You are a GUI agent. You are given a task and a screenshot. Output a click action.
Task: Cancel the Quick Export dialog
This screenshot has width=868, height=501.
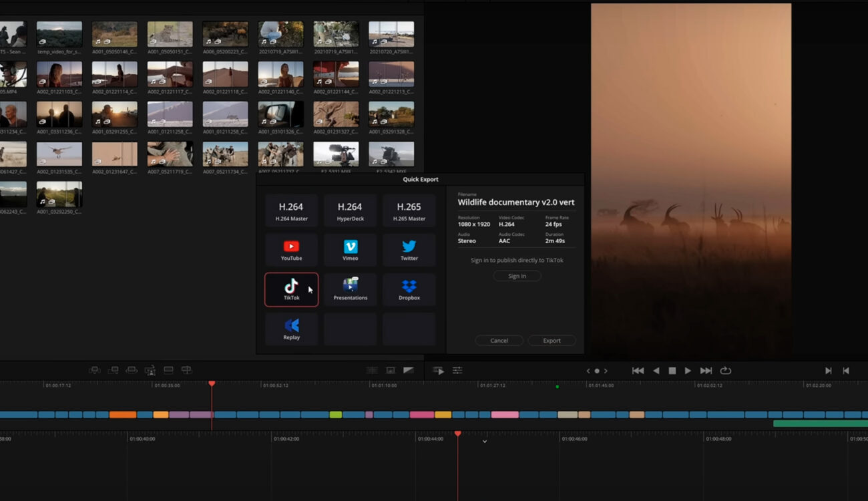(x=499, y=341)
